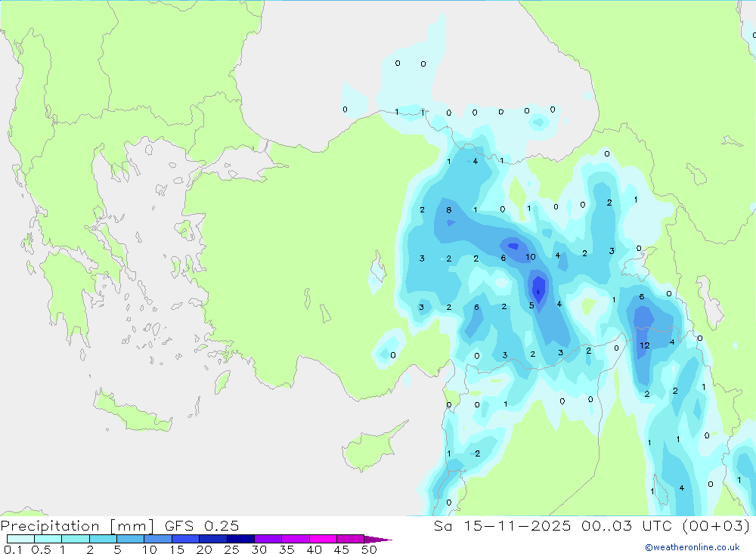756x554 pixels.
Task: Click the 15–20 mm legend color swatch
Action: pyautogui.click(x=185, y=539)
